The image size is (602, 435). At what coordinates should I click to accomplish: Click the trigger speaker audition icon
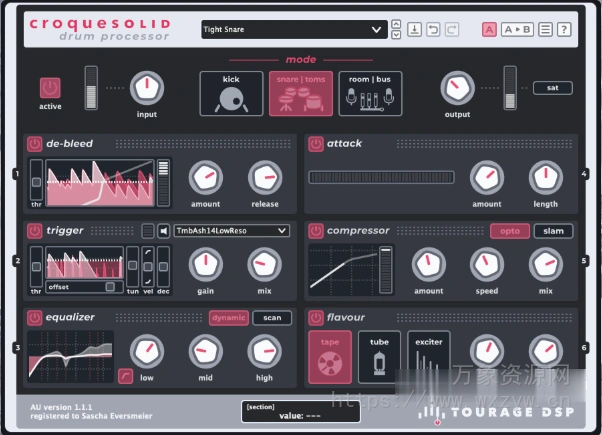coord(164,231)
